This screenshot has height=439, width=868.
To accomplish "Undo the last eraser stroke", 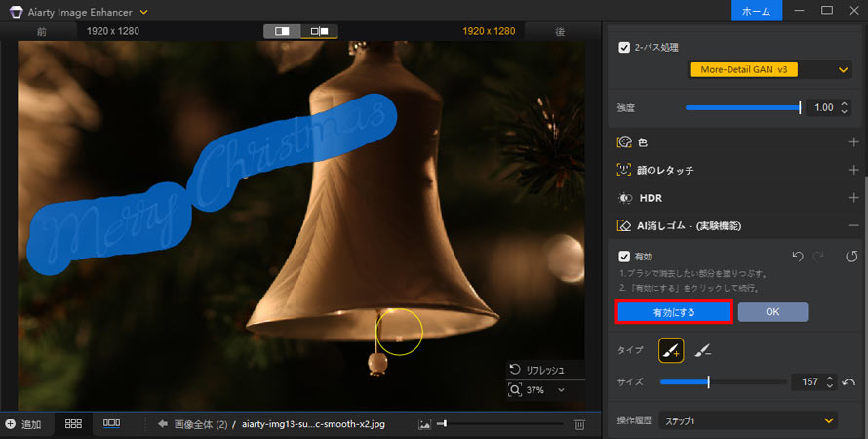I will point(797,257).
